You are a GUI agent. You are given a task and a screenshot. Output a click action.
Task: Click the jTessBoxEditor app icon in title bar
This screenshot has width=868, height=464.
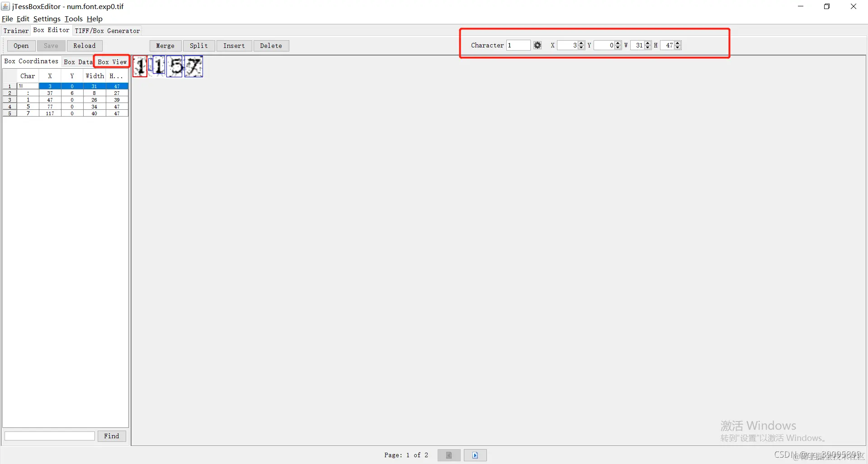[5, 6]
